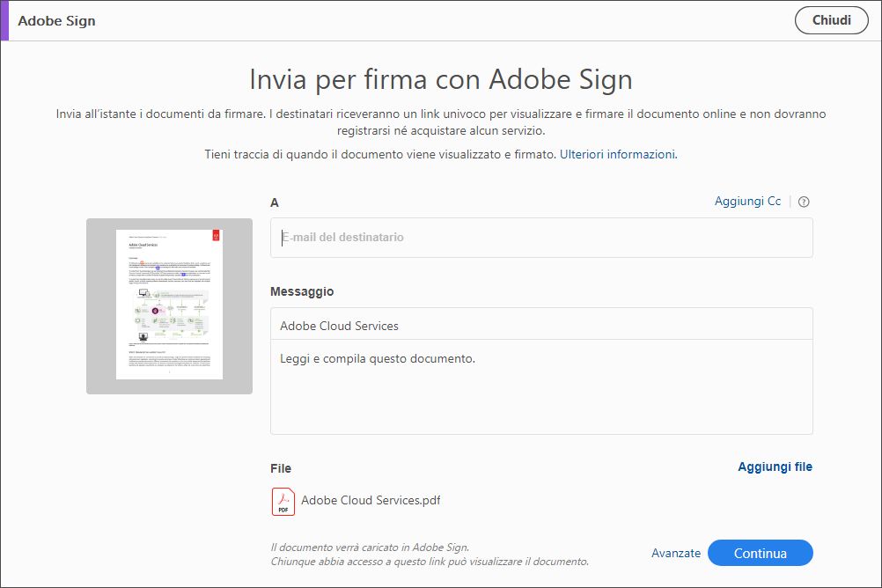Click Aggiungi Cc to add recipients

click(x=747, y=202)
